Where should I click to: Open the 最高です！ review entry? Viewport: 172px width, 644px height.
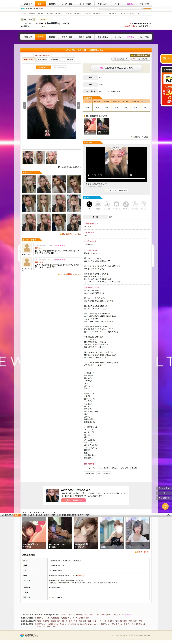coord(57,264)
